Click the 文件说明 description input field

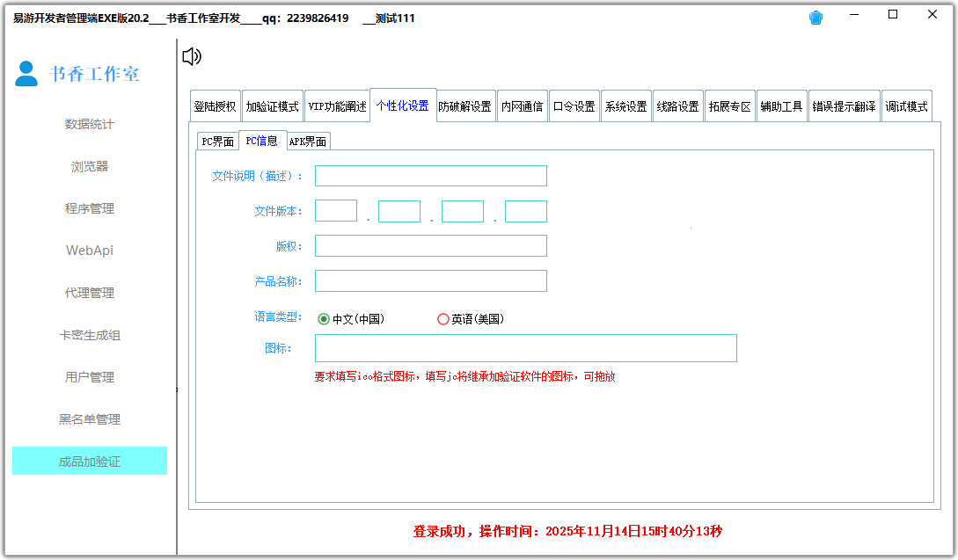click(430, 175)
